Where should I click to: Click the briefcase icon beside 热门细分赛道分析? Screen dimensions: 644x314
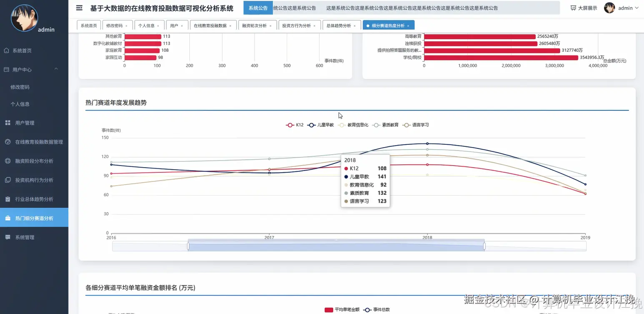(x=8, y=218)
